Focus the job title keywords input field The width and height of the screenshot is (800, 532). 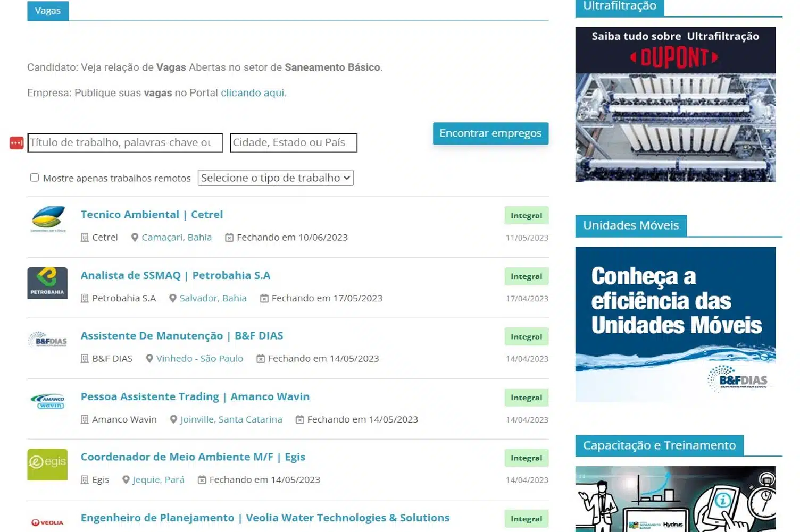click(125, 143)
